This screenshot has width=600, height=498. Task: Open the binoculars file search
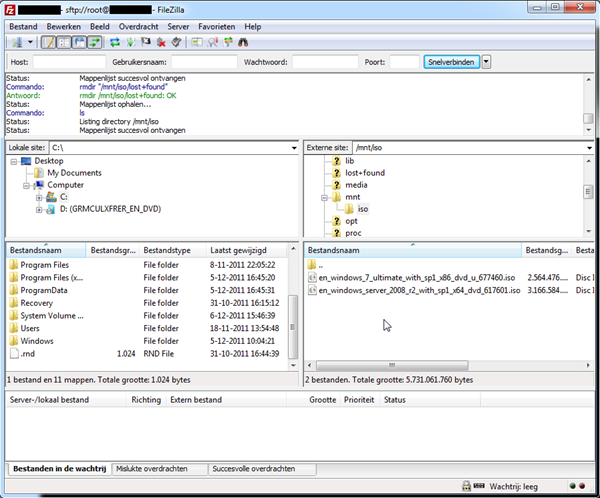point(243,42)
